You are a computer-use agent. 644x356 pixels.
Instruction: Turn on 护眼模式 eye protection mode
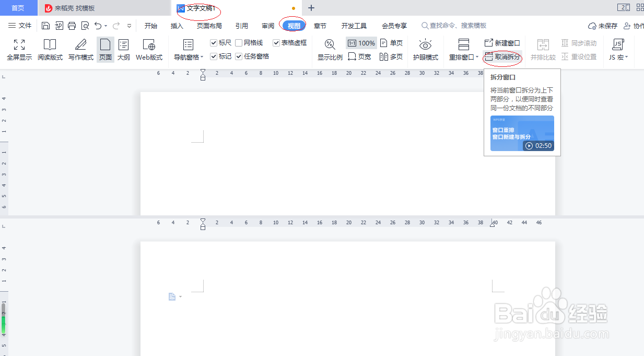426,50
